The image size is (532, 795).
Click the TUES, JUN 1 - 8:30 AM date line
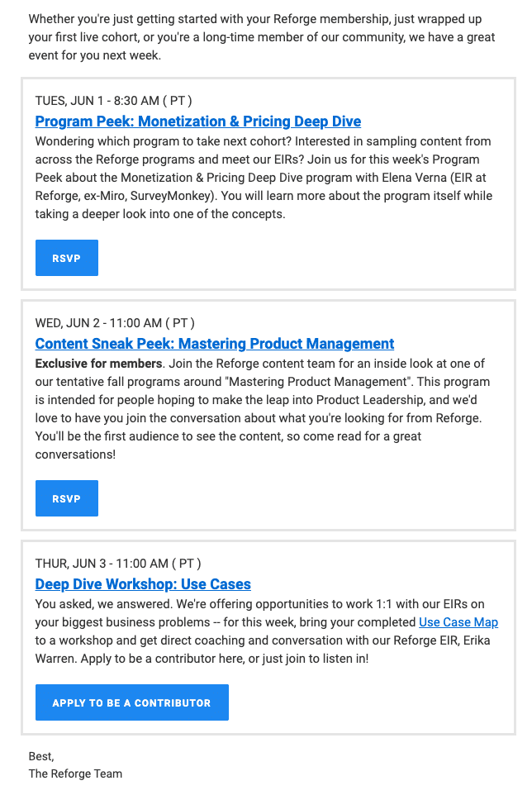[x=113, y=101]
